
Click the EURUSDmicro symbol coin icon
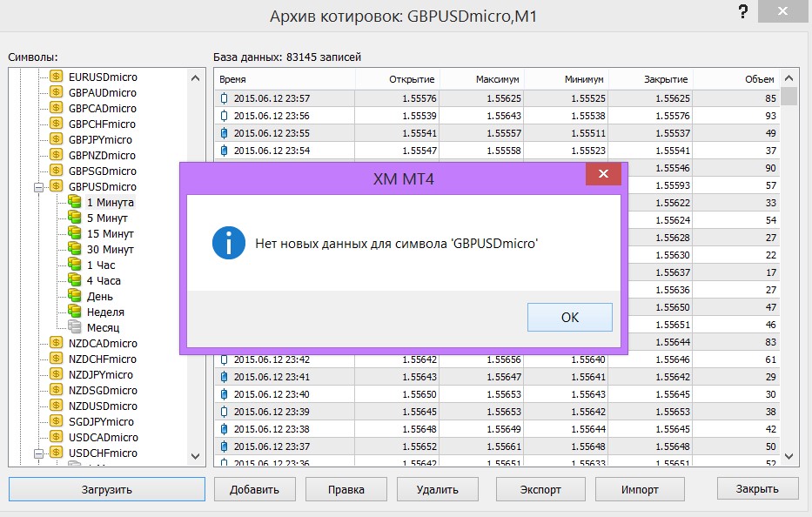56,77
